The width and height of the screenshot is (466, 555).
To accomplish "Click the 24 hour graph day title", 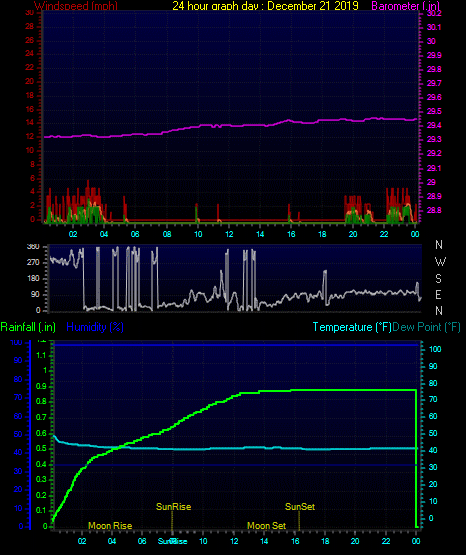I will pos(265,6).
